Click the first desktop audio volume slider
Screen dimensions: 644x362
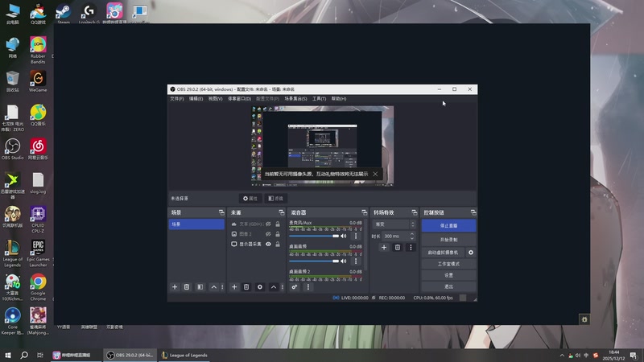point(314,261)
